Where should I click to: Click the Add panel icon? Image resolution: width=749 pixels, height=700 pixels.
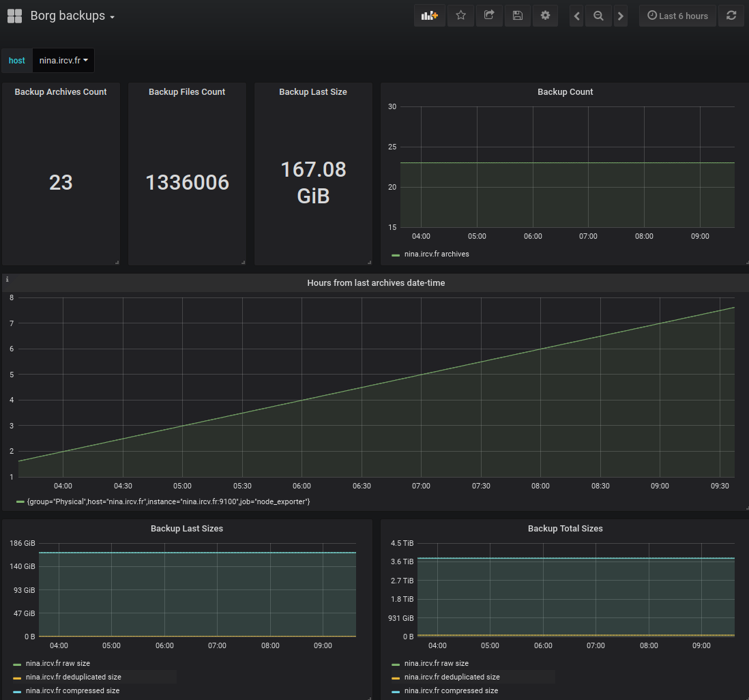click(x=429, y=16)
